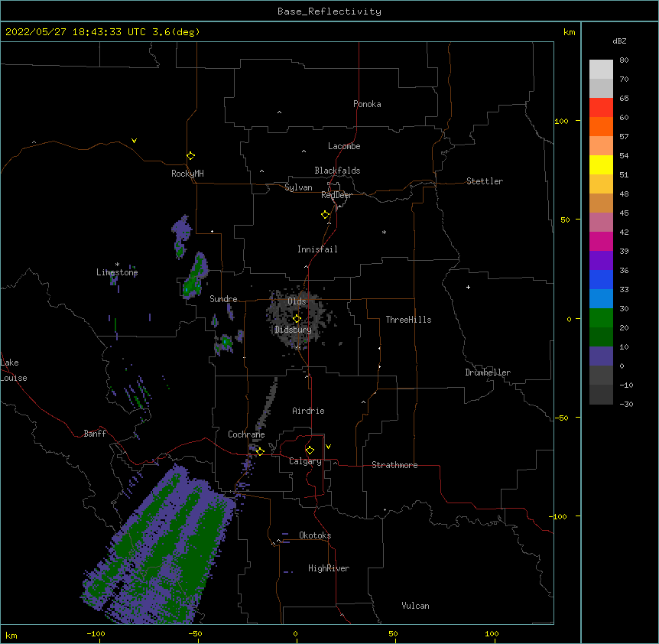659x644 pixels.
Task: Click the Innisfail city label
Action: [317, 249]
